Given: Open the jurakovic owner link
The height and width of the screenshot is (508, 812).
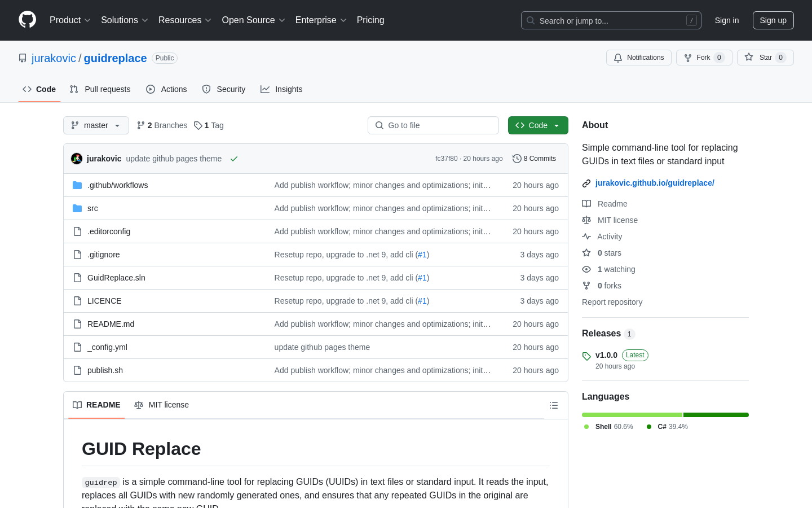Looking at the screenshot, I should [x=54, y=58].
